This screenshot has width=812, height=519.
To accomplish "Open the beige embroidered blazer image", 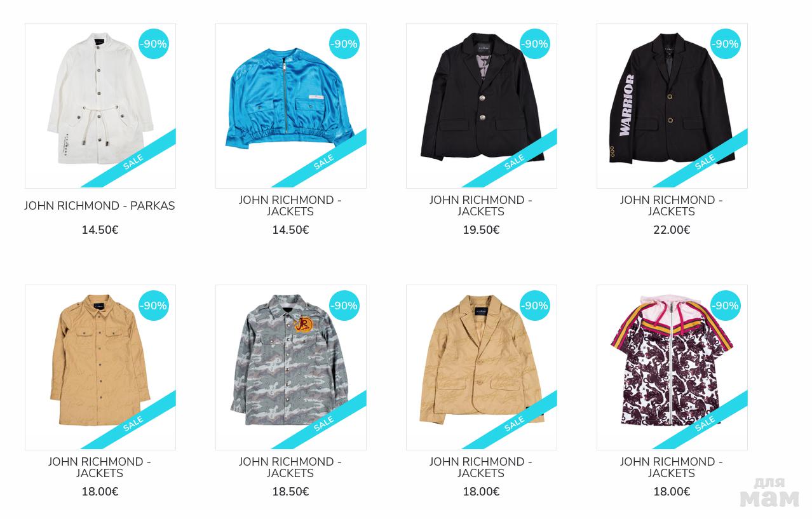I will tap(482, 367).
